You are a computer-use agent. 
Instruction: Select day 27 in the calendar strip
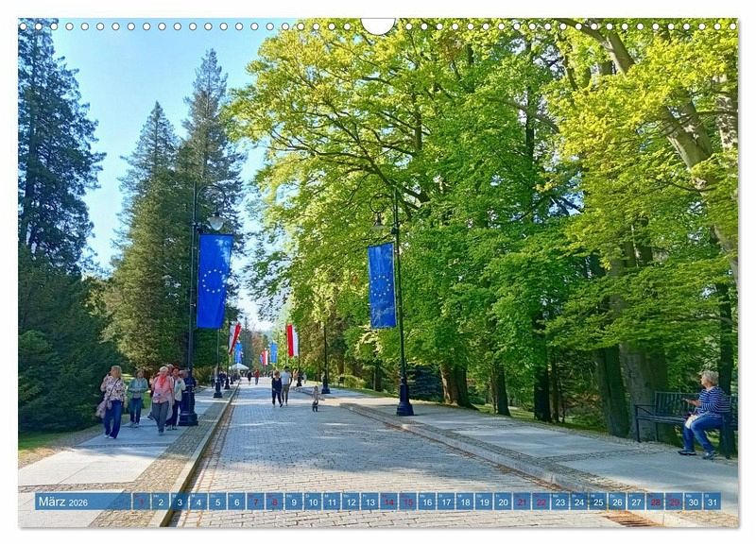[x=636, y=502]
